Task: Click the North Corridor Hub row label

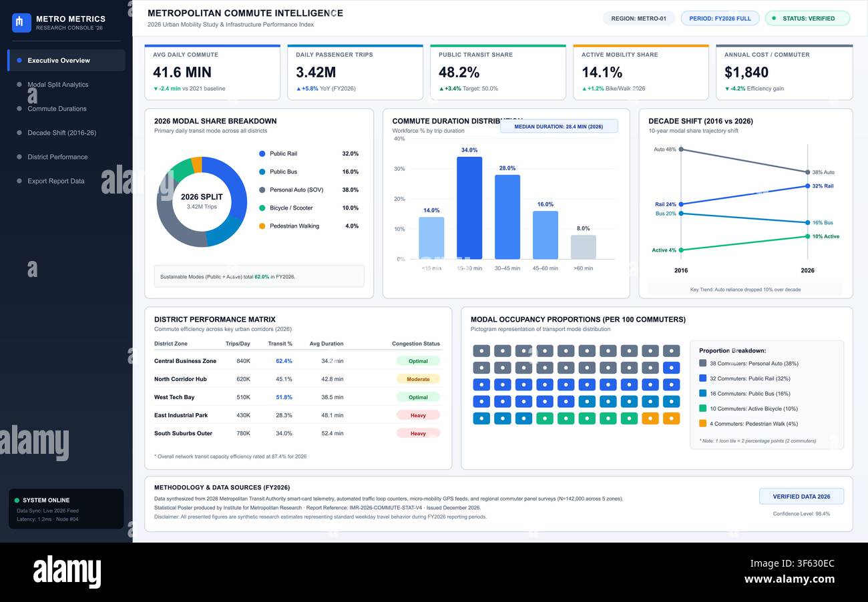Action: (180, 379)
